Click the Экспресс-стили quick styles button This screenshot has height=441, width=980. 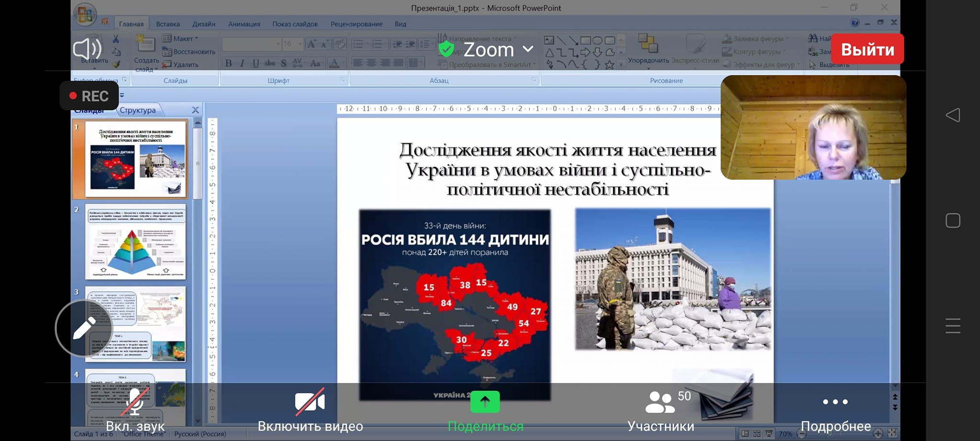695,49
